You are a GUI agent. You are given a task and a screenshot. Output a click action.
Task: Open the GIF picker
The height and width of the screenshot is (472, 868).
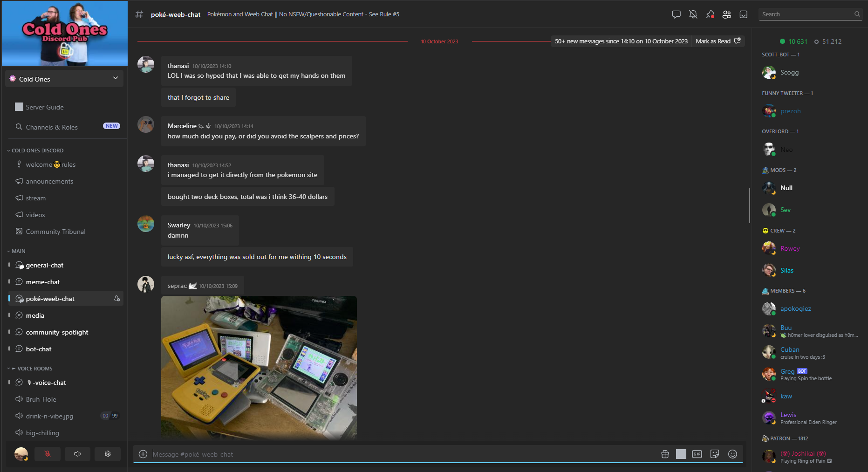coord(697,454)
